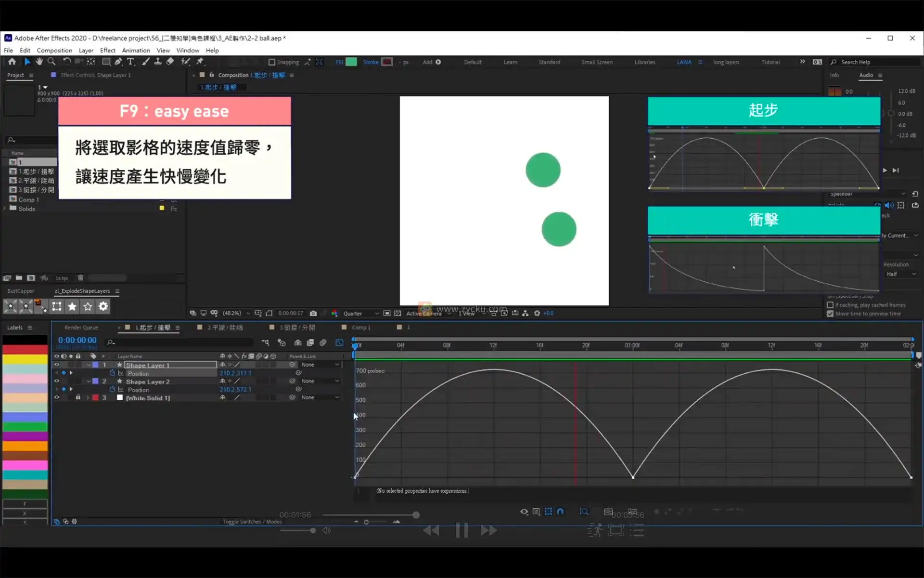The height and width of the screenshot is (578, 924).
Task: Switch to Render Queue tab
Action: pos(81,328)
